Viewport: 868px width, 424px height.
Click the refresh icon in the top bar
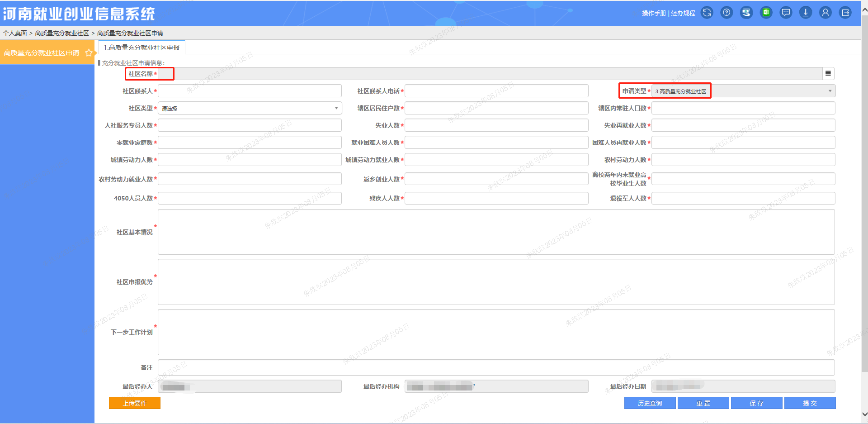click(707, 13)
